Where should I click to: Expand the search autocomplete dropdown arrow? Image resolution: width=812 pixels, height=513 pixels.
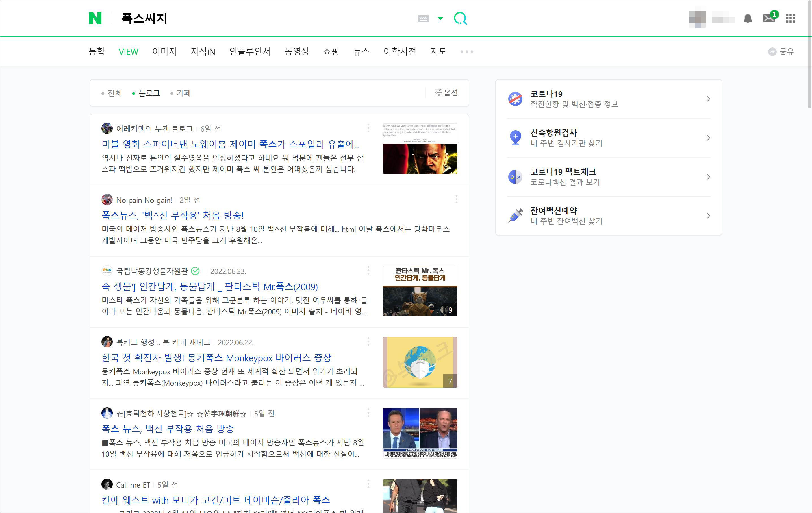tap(440, 19)
